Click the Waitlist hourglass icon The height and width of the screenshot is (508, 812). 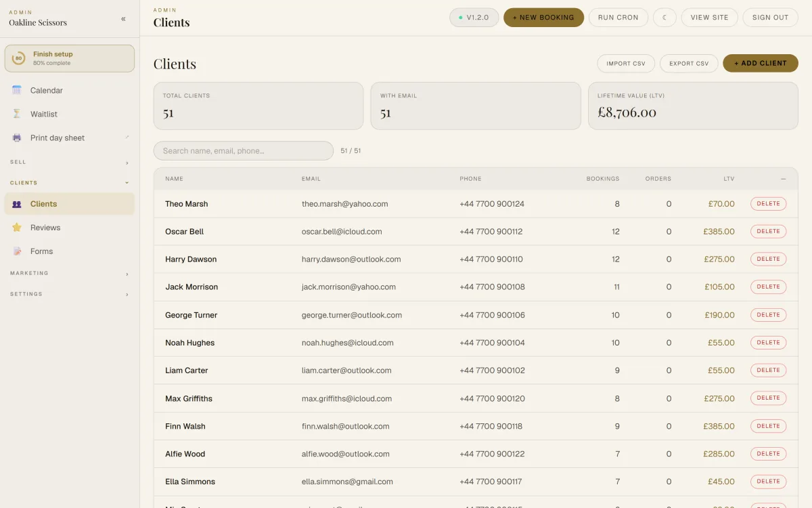[x=17, y=114]
